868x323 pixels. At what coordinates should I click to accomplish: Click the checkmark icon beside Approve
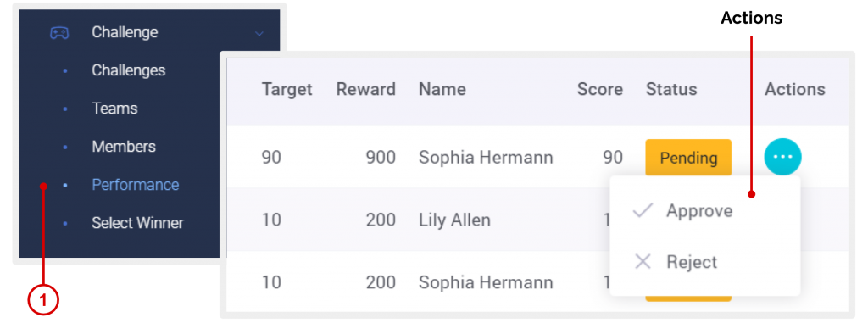(x=643, y=210)
